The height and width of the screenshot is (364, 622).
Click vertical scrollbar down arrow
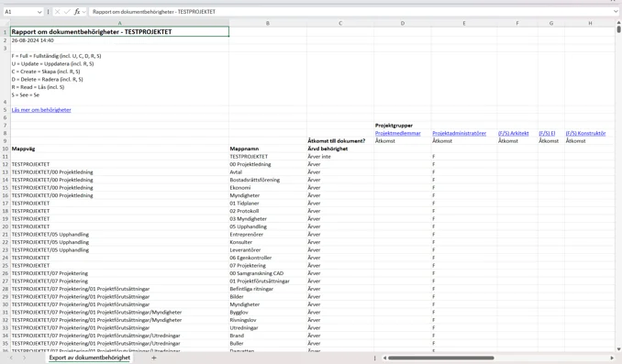point(618,349)
